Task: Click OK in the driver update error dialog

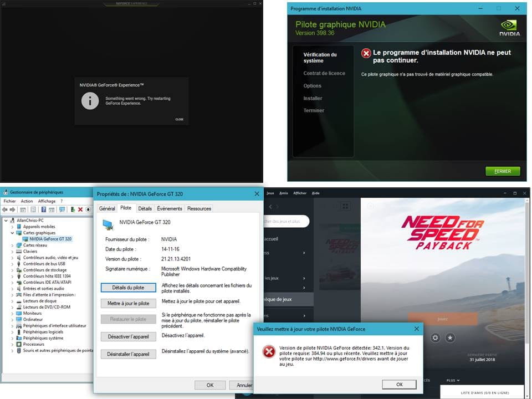Action: pos(400,385)
